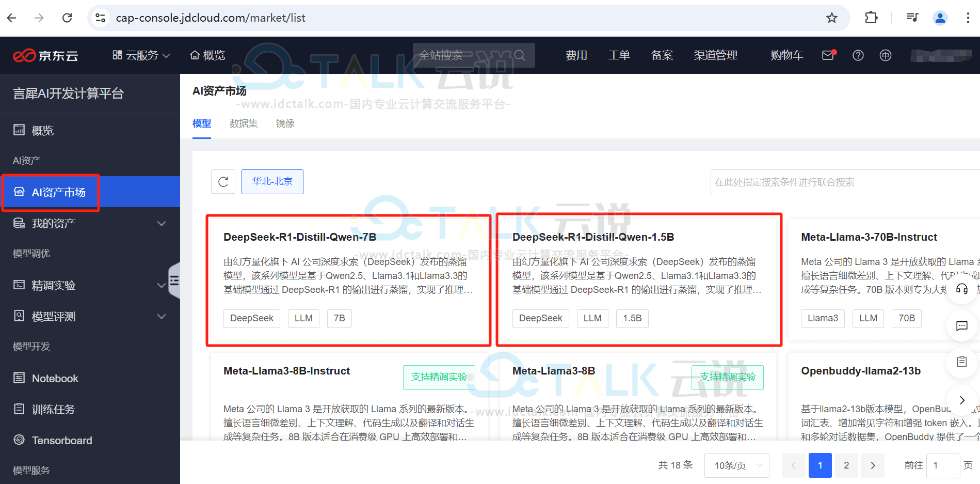Switch to the 模型 tab
This screenshot has width=980, height=484.
pos(202,123)
